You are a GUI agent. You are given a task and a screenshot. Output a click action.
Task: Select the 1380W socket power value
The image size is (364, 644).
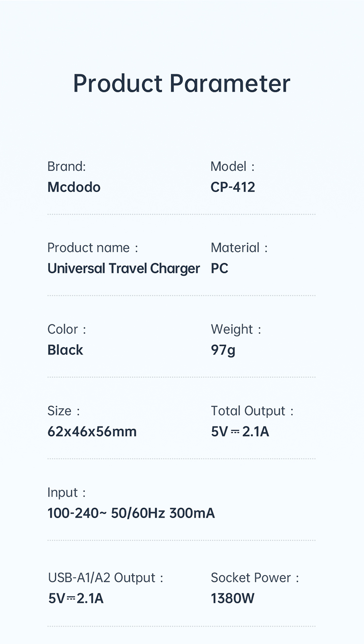(x=232, y=599)
